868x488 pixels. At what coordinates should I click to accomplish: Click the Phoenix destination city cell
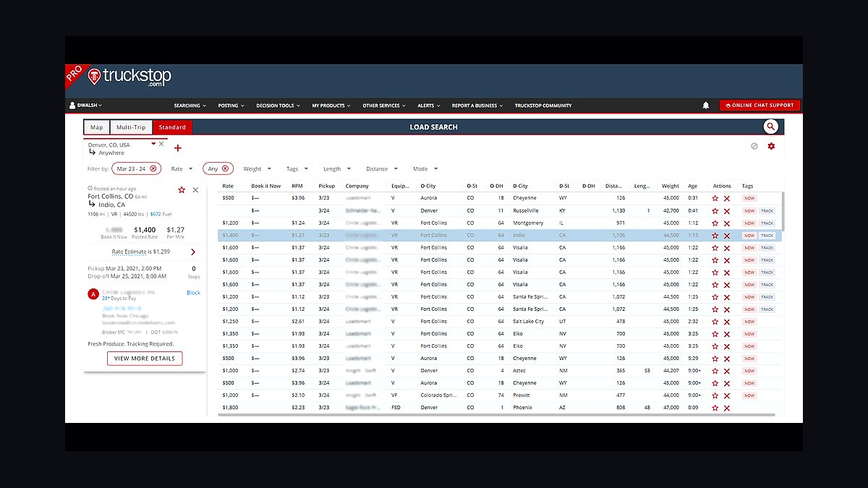tap(522, 407)
